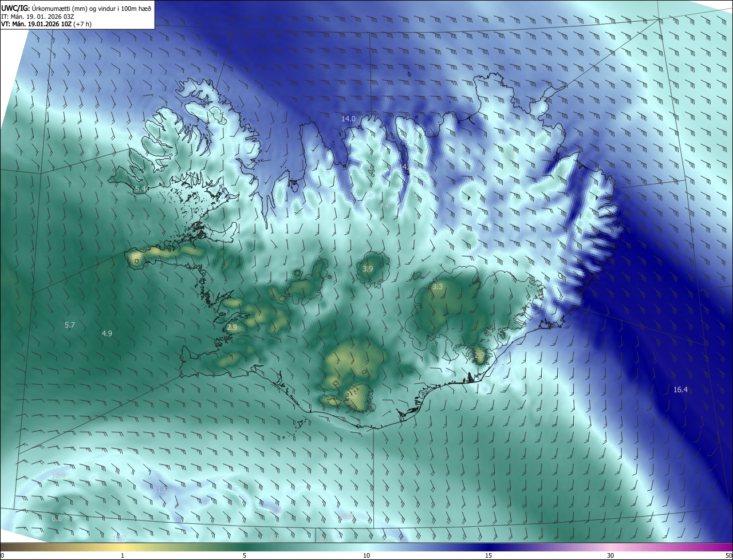Click the 'VT: Mán. 19.01.2026 10Z (+7 h)' line
Image resolution: width=733 pixels, height=560 pixels.
(46, 24)
